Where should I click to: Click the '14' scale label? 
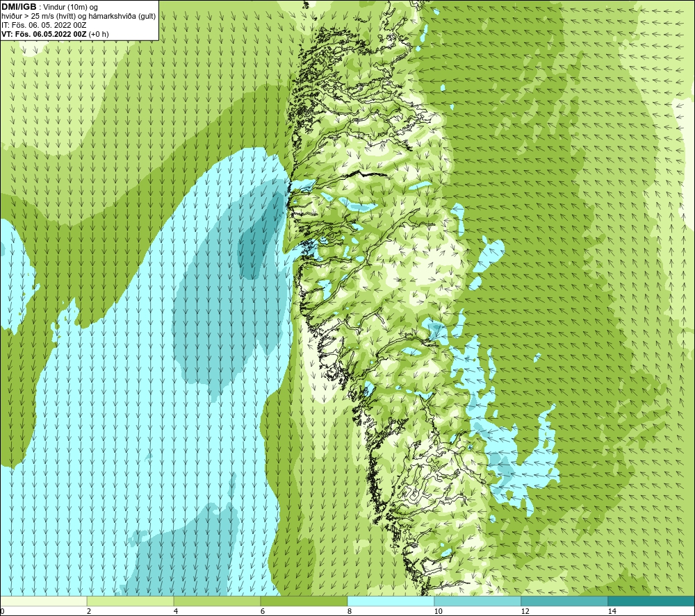pos(612,611)
